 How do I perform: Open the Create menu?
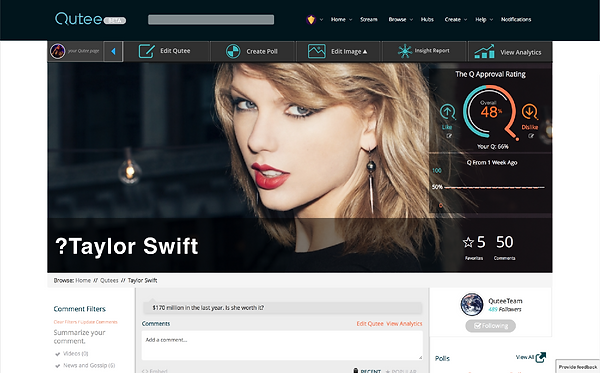(453, 20)
